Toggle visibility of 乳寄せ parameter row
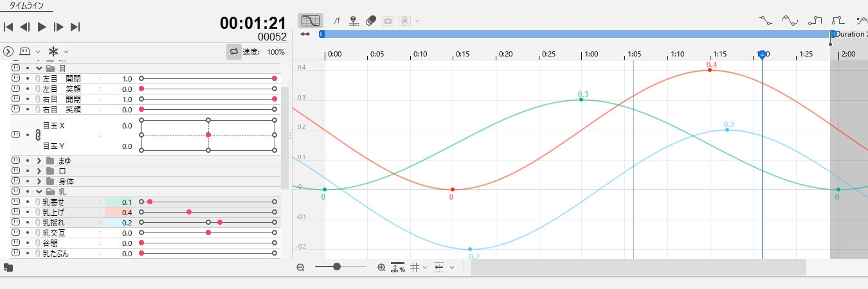The height and width of the screenshot is (289, 868). click(16, 202)
